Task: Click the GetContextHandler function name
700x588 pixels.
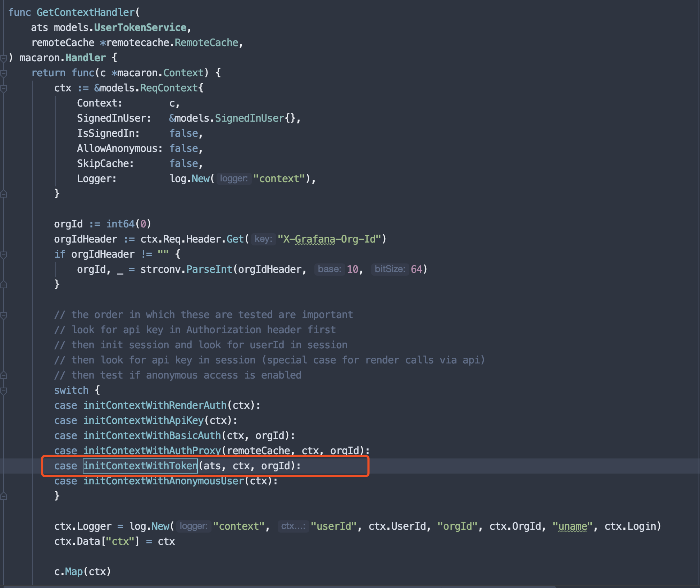Action: click(x=86, y=12)
